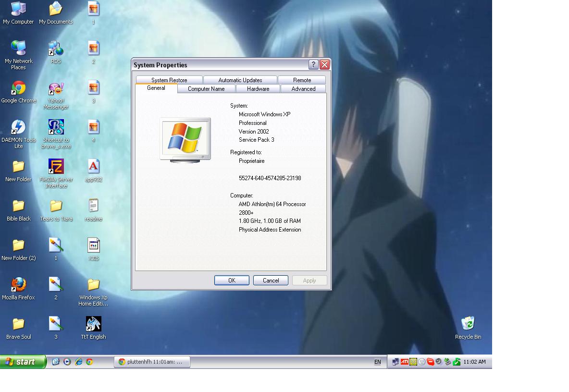Screen dimensions: 569x392
Task: Click the System Properties title bar
Action: pyautogui.click(x=220, y=65)
